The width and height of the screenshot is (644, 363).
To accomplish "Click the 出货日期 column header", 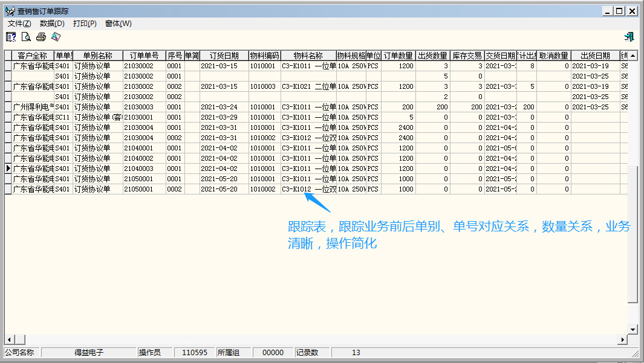I will click(595, 56).
